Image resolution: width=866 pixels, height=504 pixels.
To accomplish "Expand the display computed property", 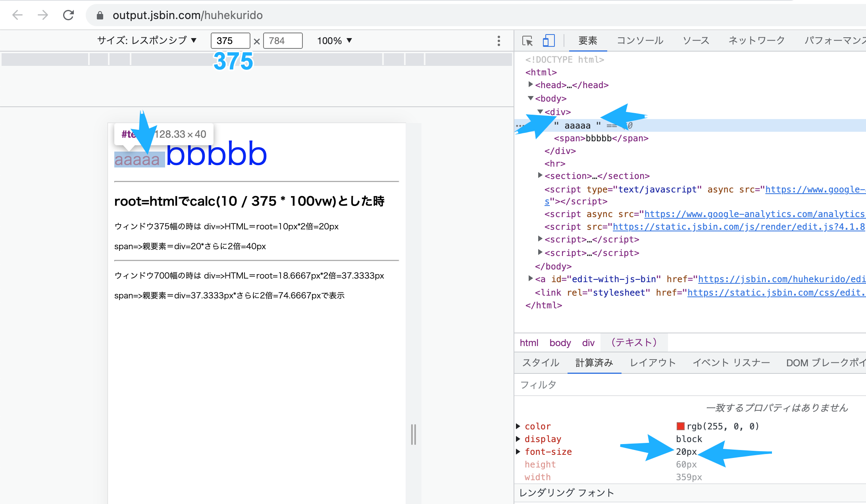I will pos(518,439).
